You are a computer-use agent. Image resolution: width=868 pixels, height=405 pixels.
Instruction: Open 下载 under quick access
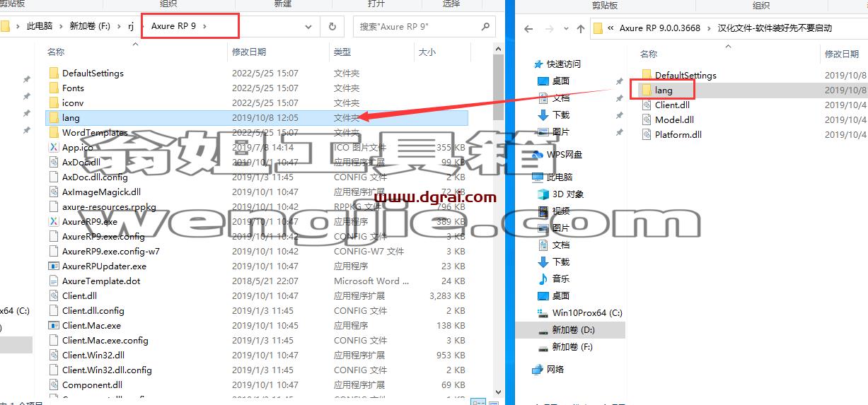561,115
